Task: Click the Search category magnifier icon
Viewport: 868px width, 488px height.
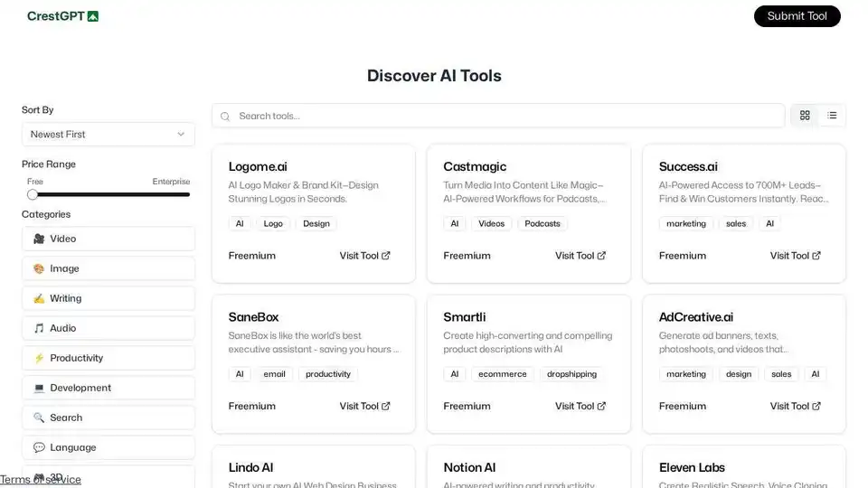Action: 39,418
